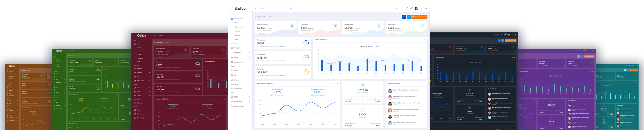Select Sales submenu in white sidebar
The height and width of the screenshot is (130, 644).
pyautogui.click(x=237, y=23)
